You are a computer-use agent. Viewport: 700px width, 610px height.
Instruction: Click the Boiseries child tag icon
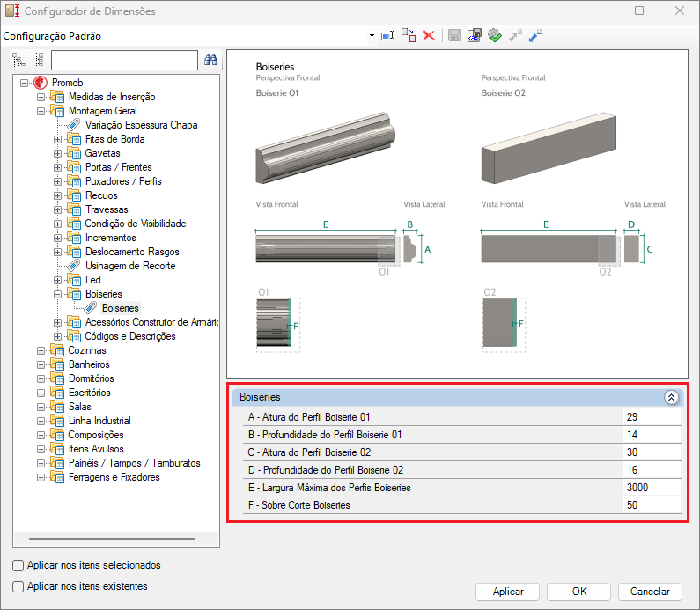click(91, 308)
